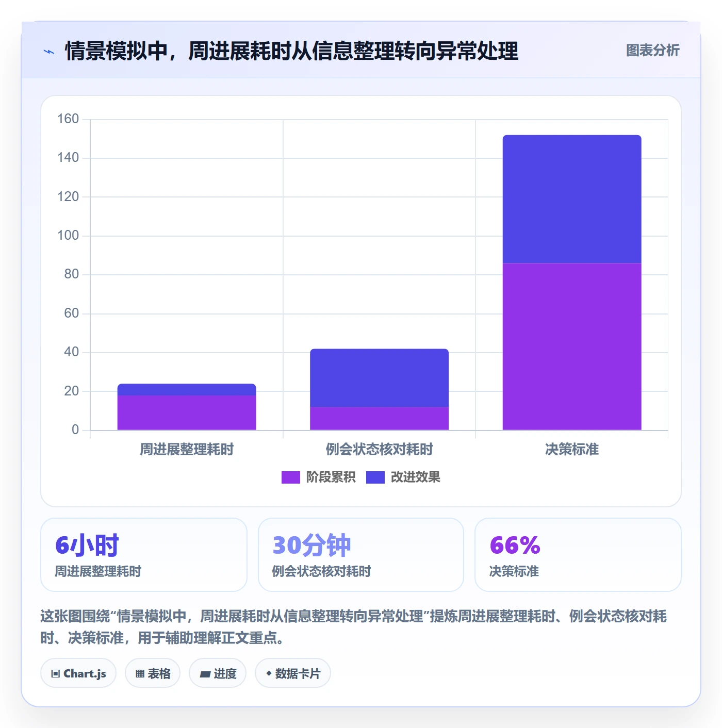Click the purple 阶段累积 bar segment for 例会状态核对耗时
Viewport: 722px width, 728px height.
pos(379,419)
